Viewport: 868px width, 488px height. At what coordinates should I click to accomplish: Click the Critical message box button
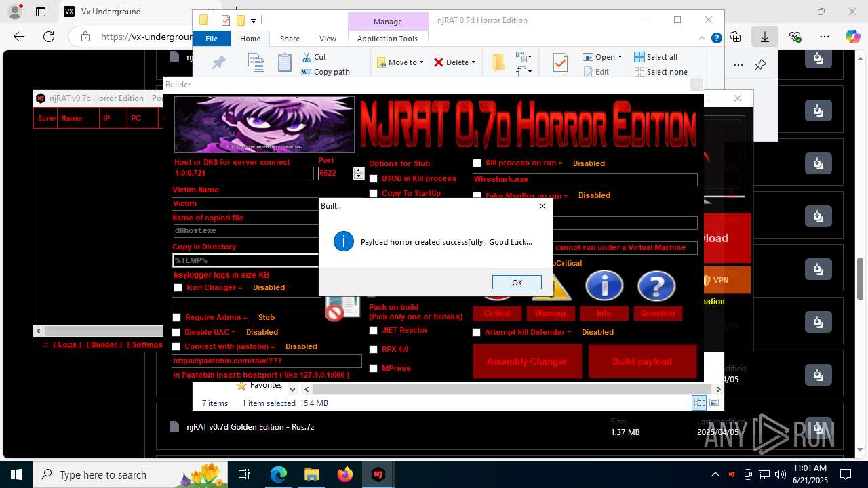coord(497,313)
